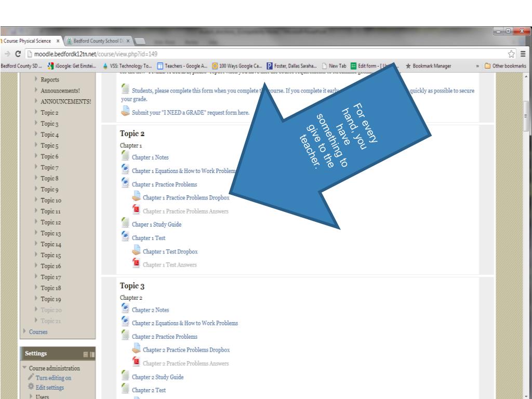Viewport: 532px width, 399px height.
Task: Click the PDF icon for Chapter 2 Practice Problems Answers
Action: point(136,362)
